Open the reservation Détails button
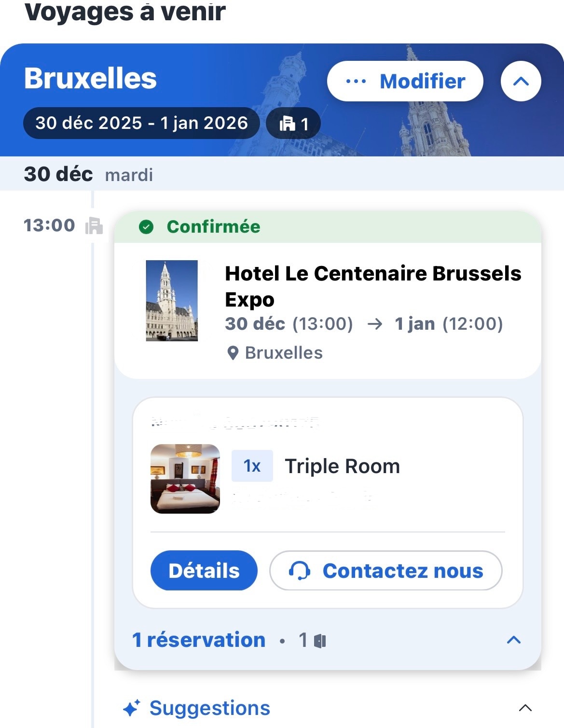This screenshot has height=728, width=564. (204, 570)
